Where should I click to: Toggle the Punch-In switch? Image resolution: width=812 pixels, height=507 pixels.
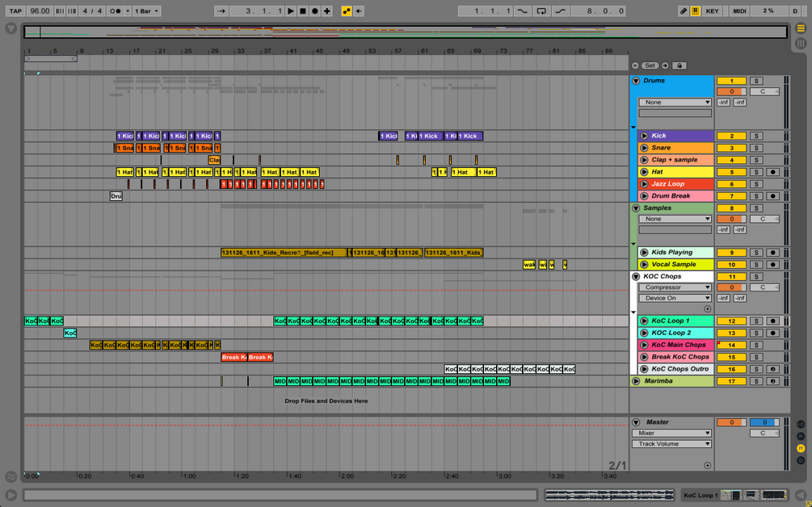point(523,10)
